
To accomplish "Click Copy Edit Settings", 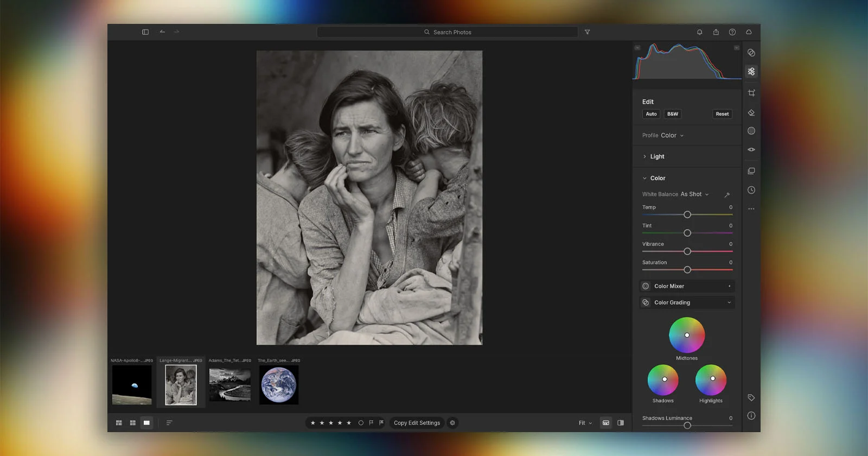I will point(417,423).
